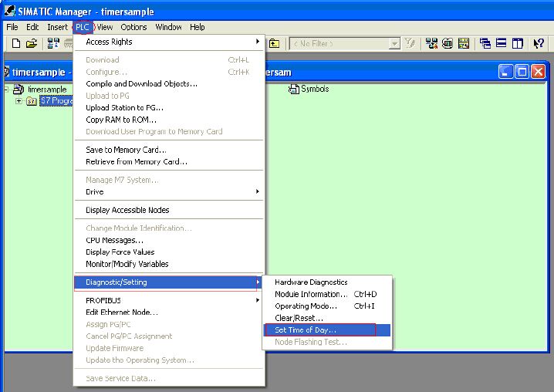The height and width of the screenshot is (392, 554).
Task: Select Monitor/Modify Variables
Action: tap(169, 264)
